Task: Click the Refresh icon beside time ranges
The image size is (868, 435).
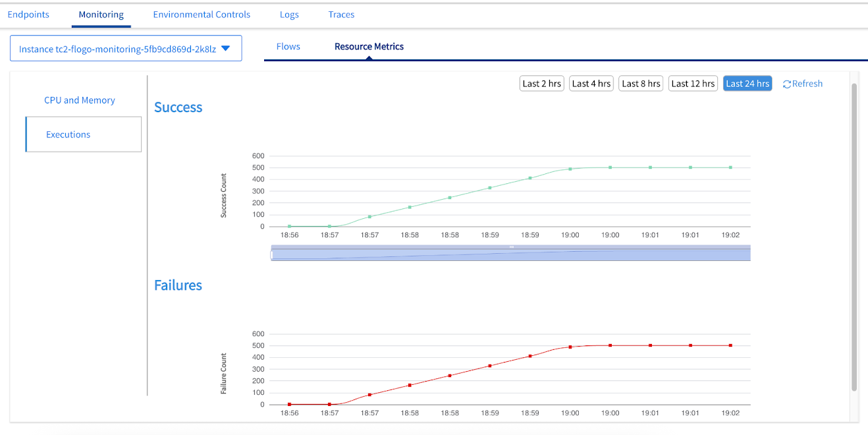Action: click(787, 84)
